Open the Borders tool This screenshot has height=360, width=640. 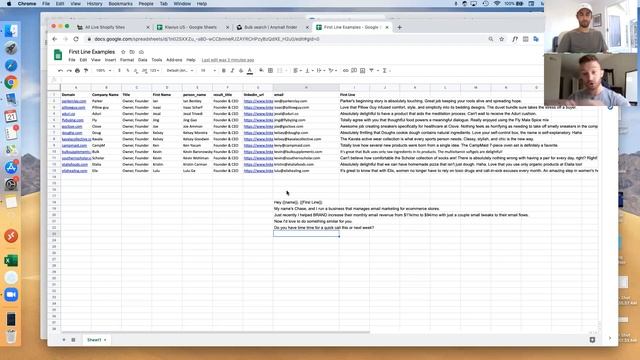coord(270,71)
